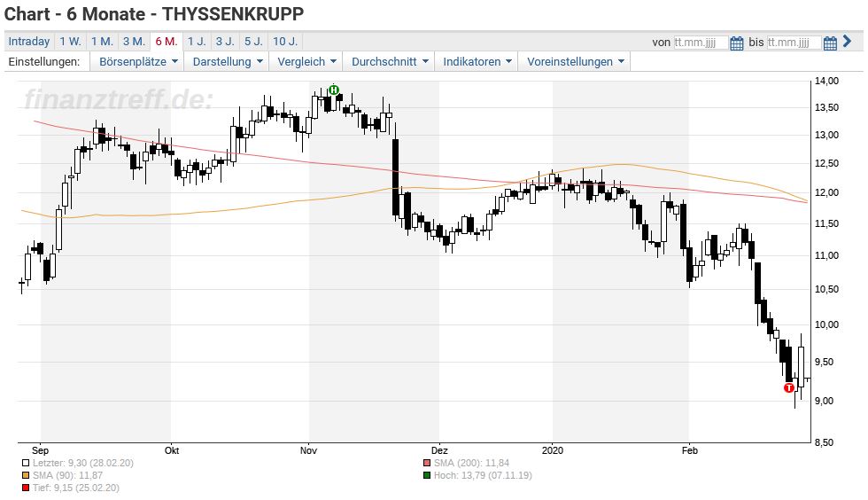This screenshot has width=868, height=500.
Task: Click the 10,00 price axis label
Action: pyautogui.click(x=826, y=324)
